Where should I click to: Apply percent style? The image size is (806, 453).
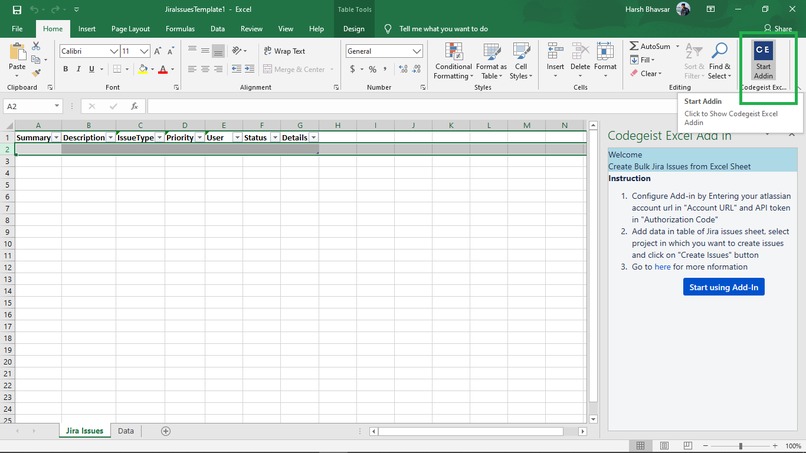coord(372,69)
